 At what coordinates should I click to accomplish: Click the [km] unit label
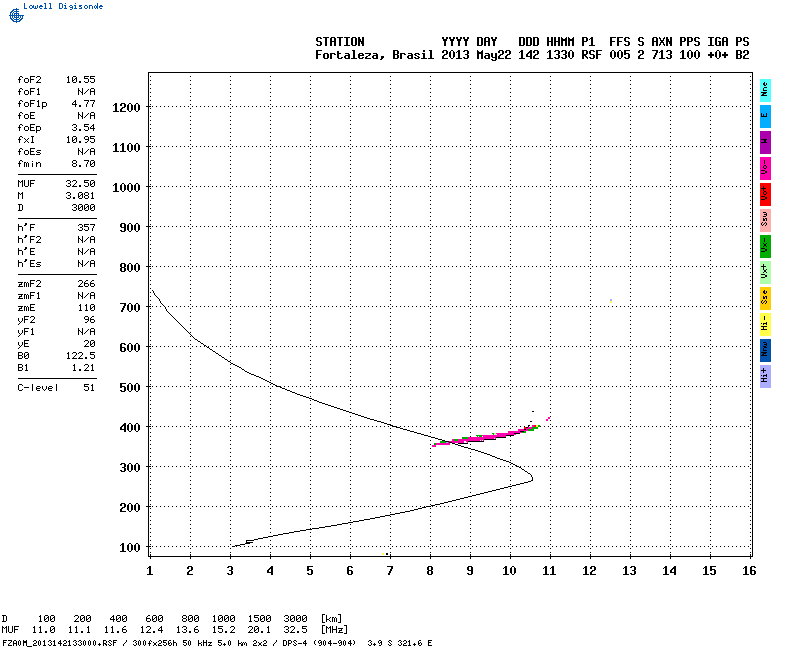[x=332, y=619]
